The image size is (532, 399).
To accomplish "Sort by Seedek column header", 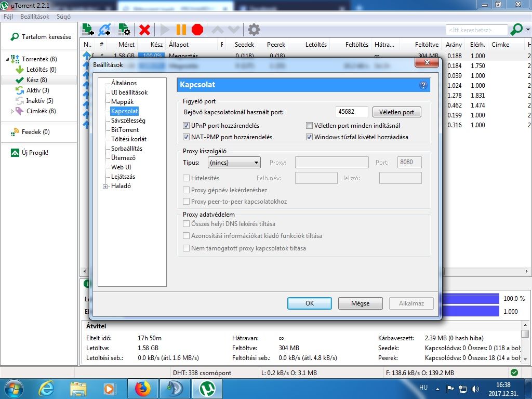I will click(244, 45).
